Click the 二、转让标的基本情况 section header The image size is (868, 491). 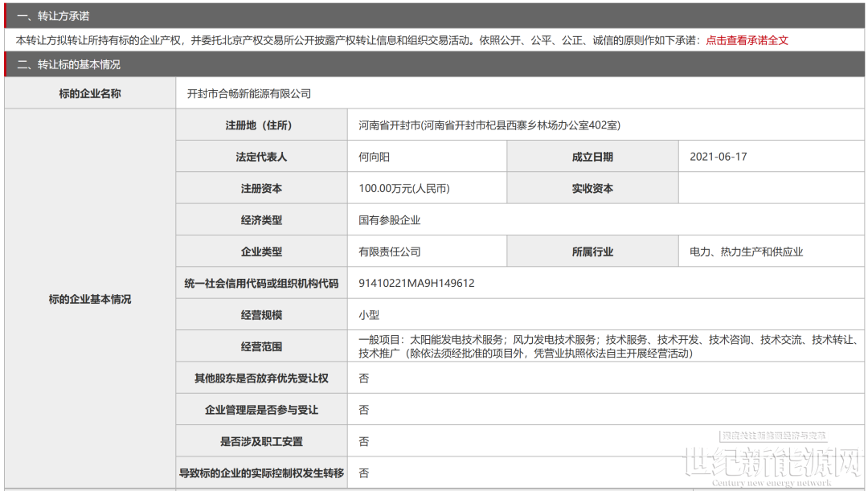[x=68, y=64]
